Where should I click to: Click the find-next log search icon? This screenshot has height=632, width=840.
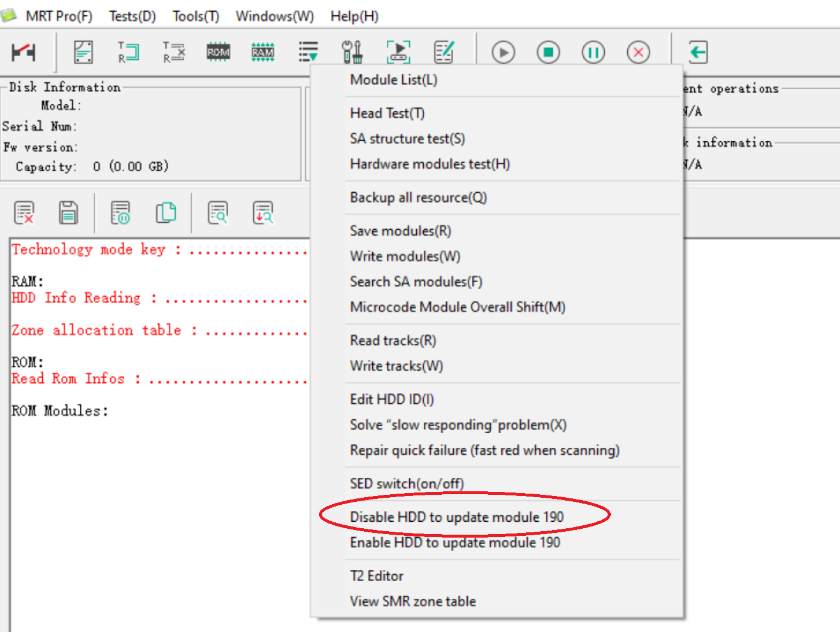click(x=263, y=213)
